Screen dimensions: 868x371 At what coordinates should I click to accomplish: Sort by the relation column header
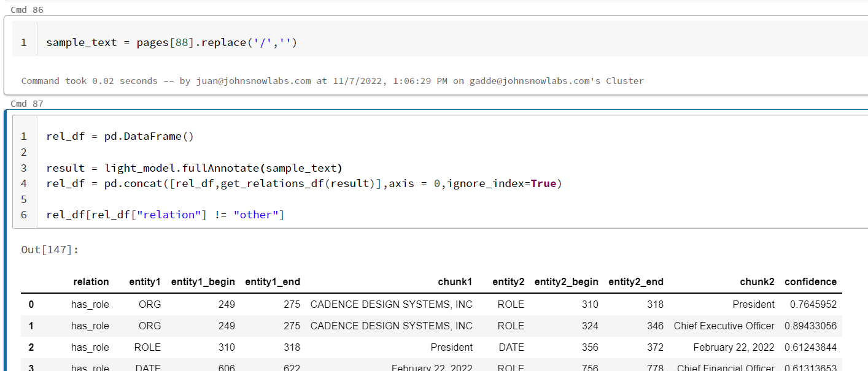tap(91, 281)
